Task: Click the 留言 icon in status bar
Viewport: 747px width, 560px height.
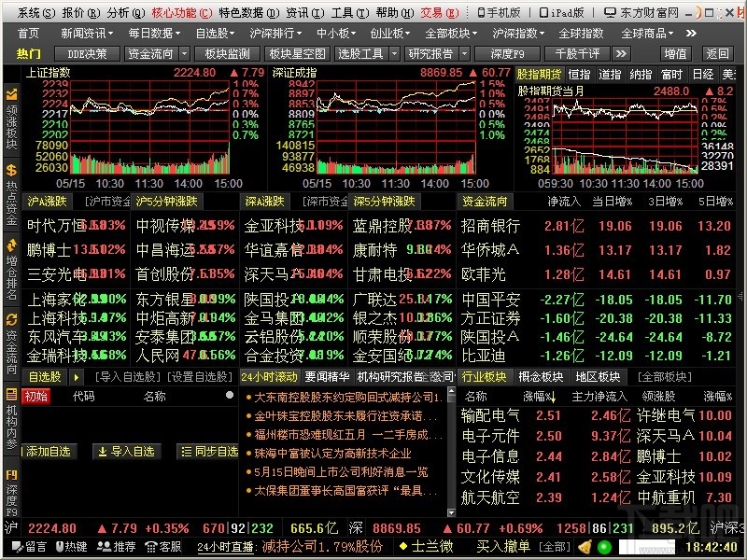Action: pyautogui.click(x=28, y=549)
